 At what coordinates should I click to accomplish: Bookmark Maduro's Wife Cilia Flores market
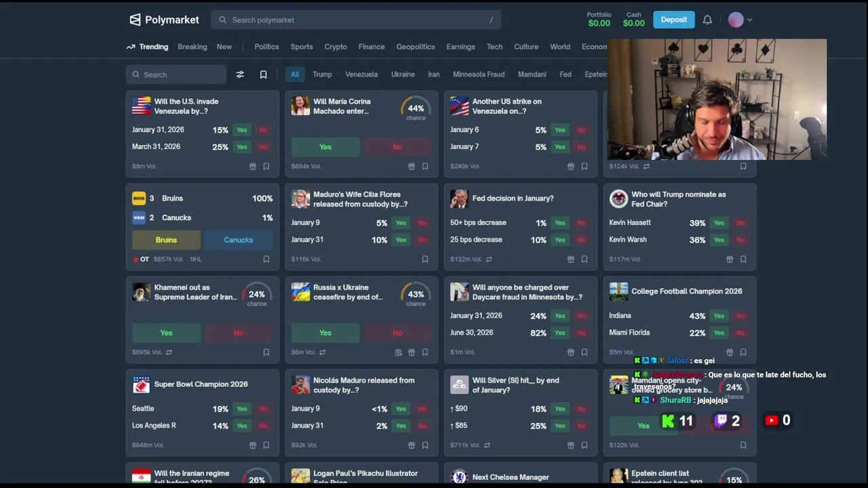tap(425, 259)
